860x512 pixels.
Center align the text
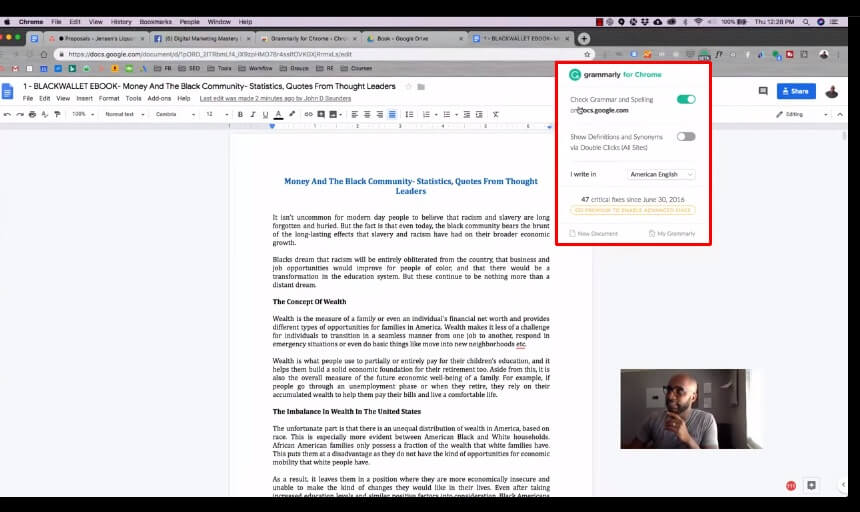tap(367, 115)
